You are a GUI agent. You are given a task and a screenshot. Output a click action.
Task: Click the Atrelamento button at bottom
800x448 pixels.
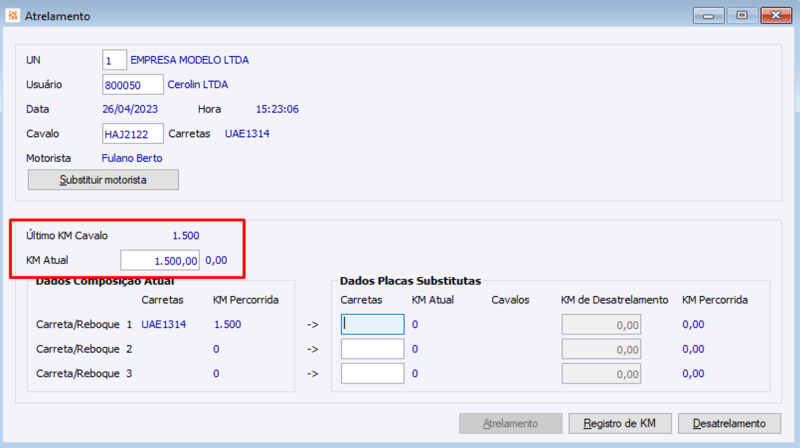[x=511, y=424]
